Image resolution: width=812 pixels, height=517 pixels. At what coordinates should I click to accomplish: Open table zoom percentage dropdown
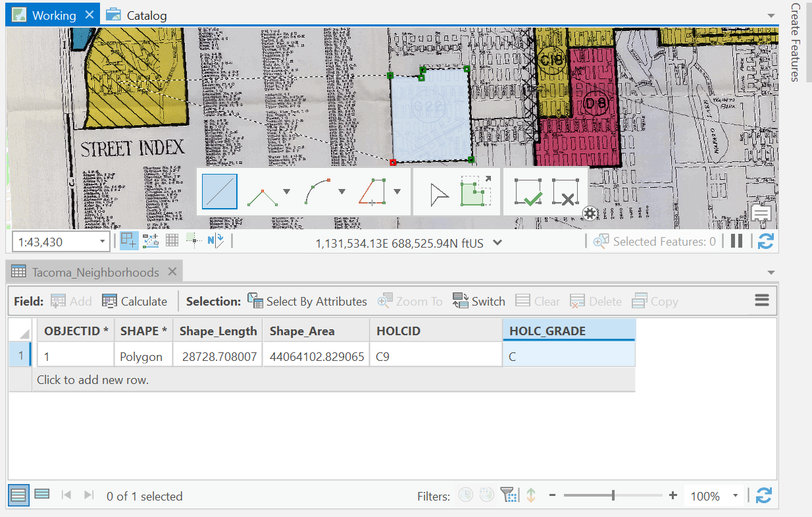click(736, 497)
